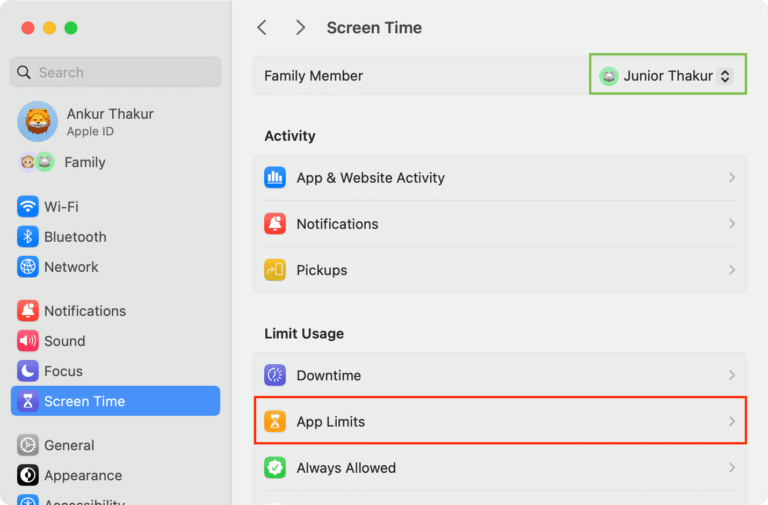Screen dimensions: 768x505
Task: Open Wi-Fi settings pane
Action: click(116, 207)
